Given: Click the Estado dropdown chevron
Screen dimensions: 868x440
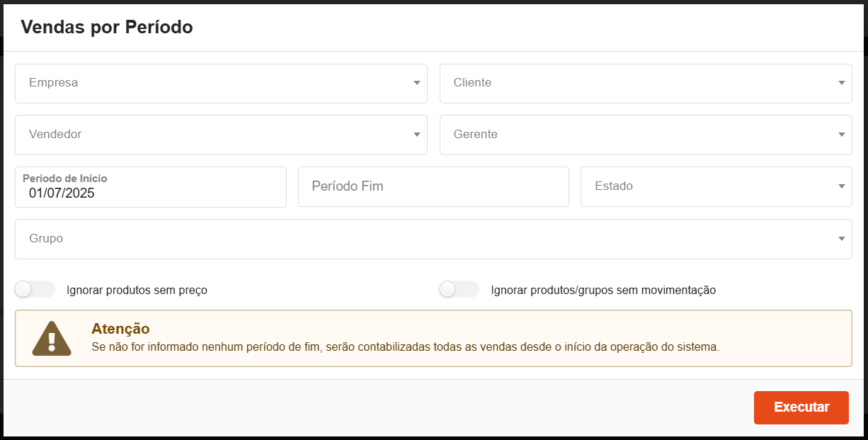Looking at the screenshot, I should click(841, 186).
